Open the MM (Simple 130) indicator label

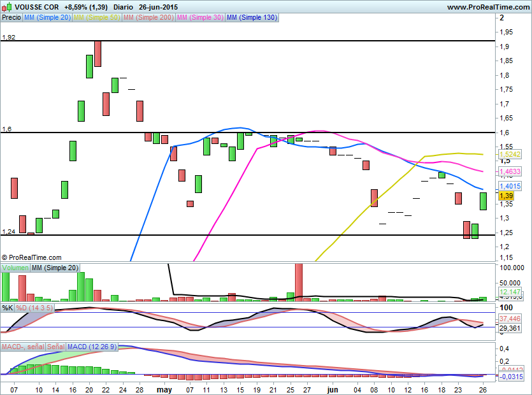click(x=252, y=17)
